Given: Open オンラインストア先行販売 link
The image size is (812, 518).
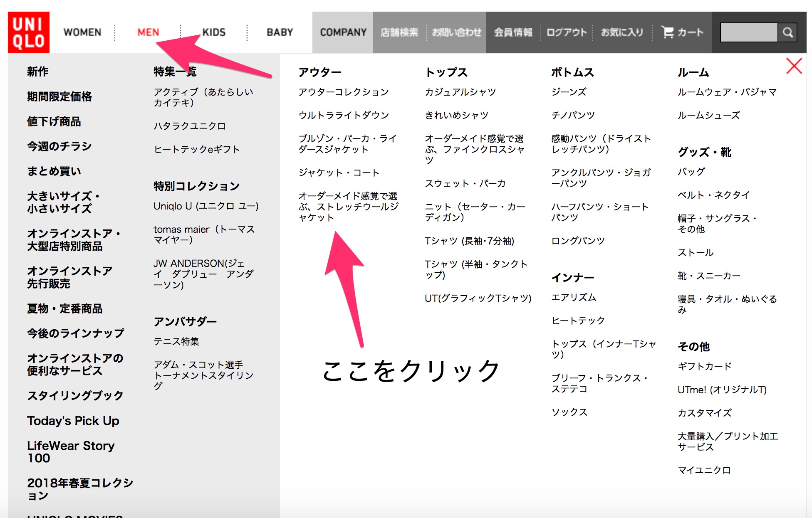Looking at the screenshot, I should point(70,277).
